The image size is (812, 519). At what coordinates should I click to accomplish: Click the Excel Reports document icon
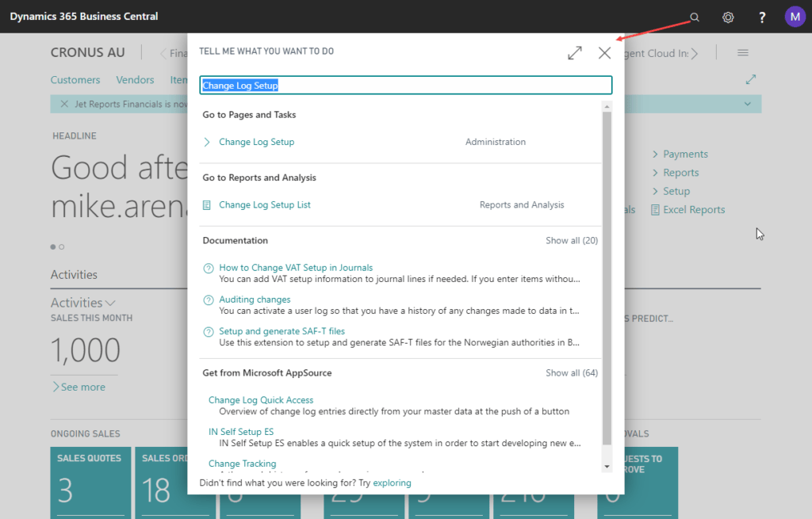tap(655, 209)
